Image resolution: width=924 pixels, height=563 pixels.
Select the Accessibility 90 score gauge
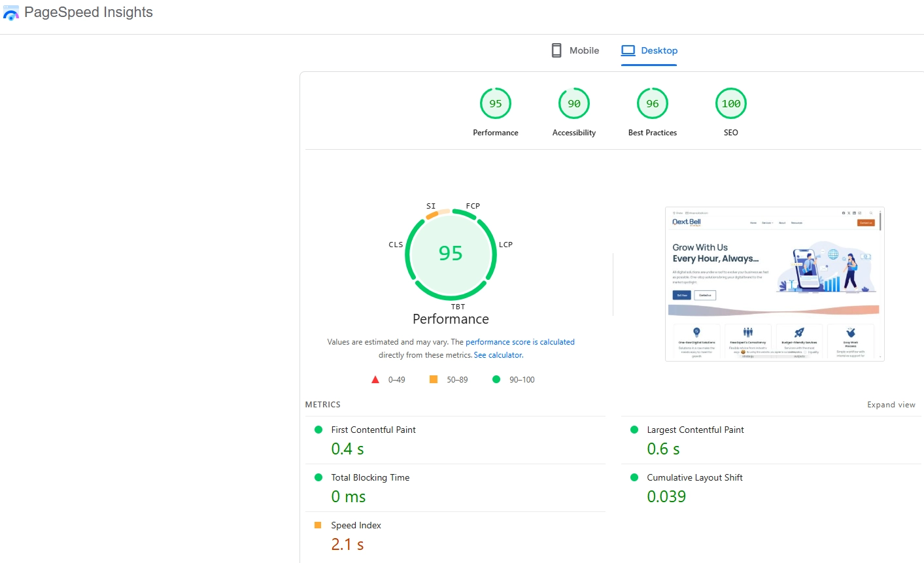tap(574, 104)
